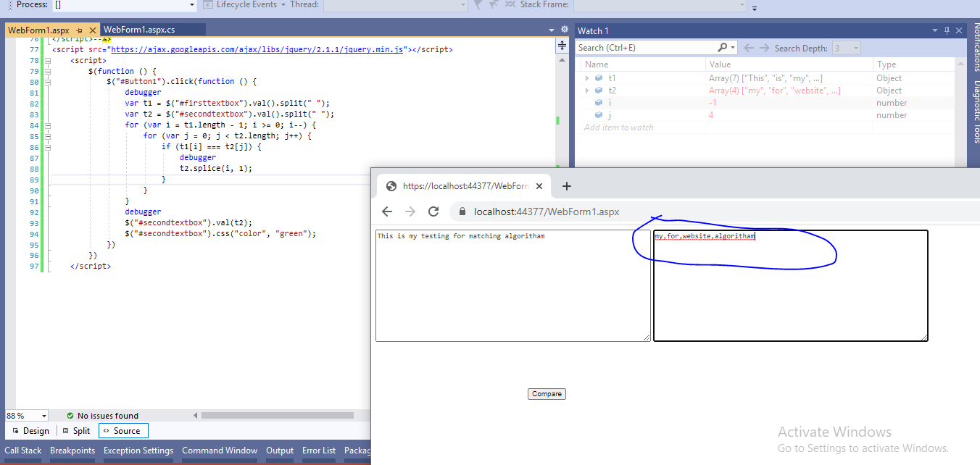Image resolution: width=980 pixels, height=465 pixels.
Task: Click the Watch 1 auto-hide pin icon
Action: (x=947, y=30)
